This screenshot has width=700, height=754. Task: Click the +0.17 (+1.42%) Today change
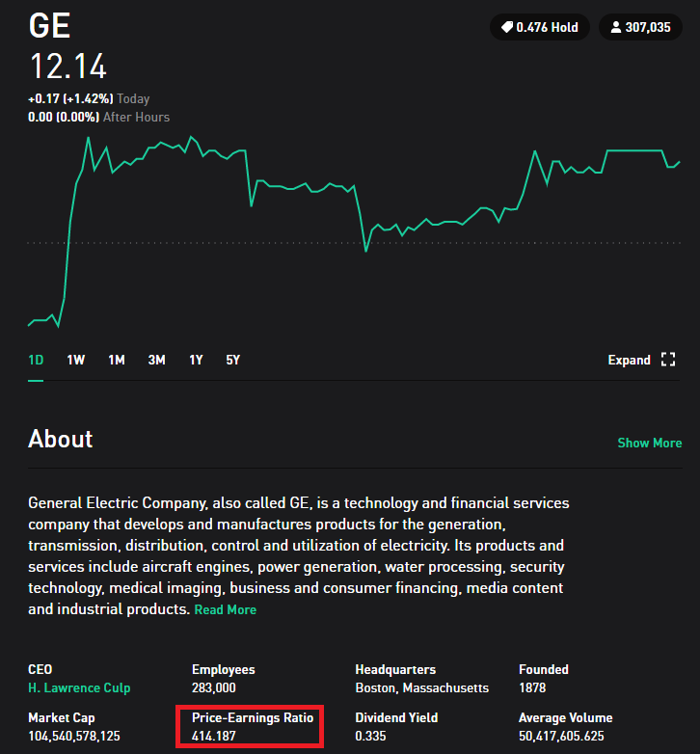(x=89, y=98)
